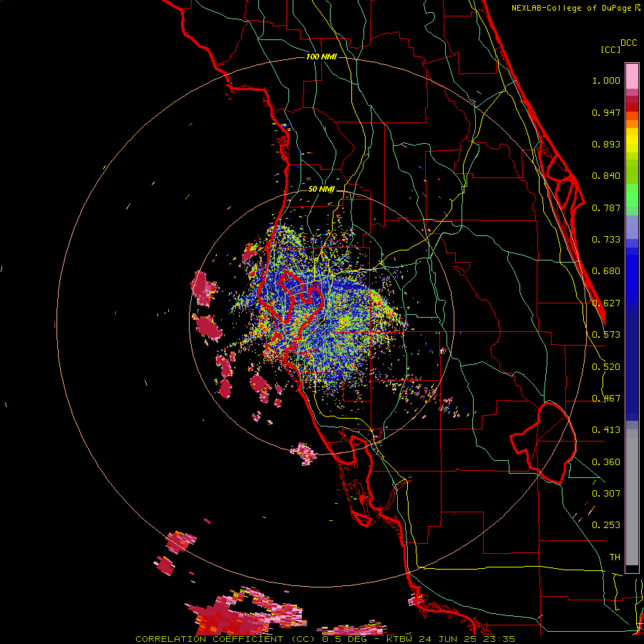644x644 pixels.
Task: Click the 0.5 DEG elevation text in the caption
Action: tap(344, 639)
